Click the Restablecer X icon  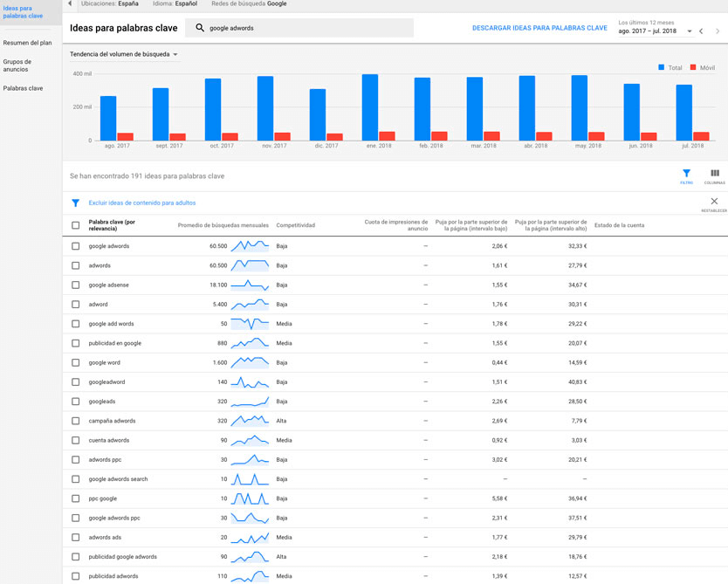(x=714, y=201)
